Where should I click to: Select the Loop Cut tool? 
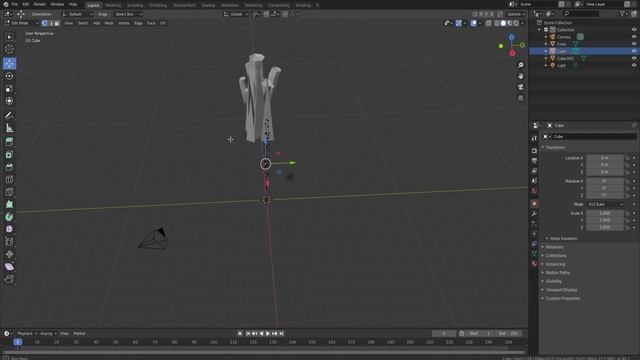coord(9,180)
